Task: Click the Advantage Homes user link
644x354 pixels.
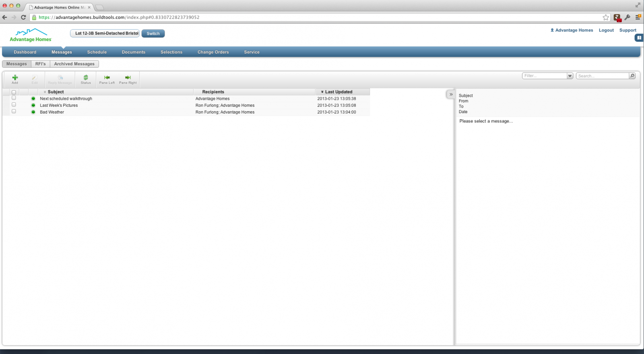Action: coord(572,30)
